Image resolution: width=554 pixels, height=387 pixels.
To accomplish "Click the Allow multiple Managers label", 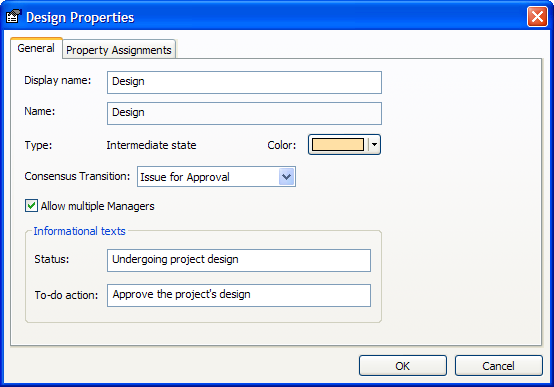I will click(x=98, y=206).
